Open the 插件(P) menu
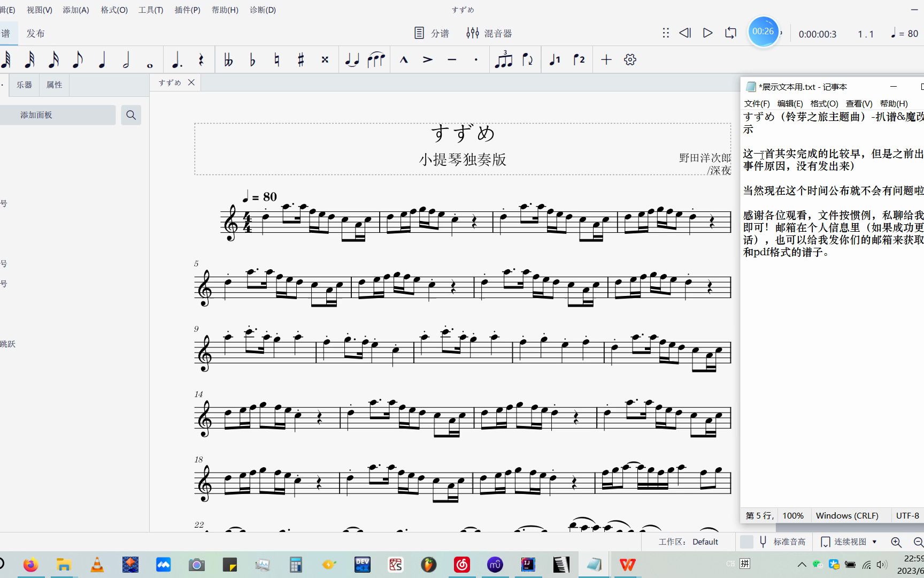 click(x=187, y=10)
